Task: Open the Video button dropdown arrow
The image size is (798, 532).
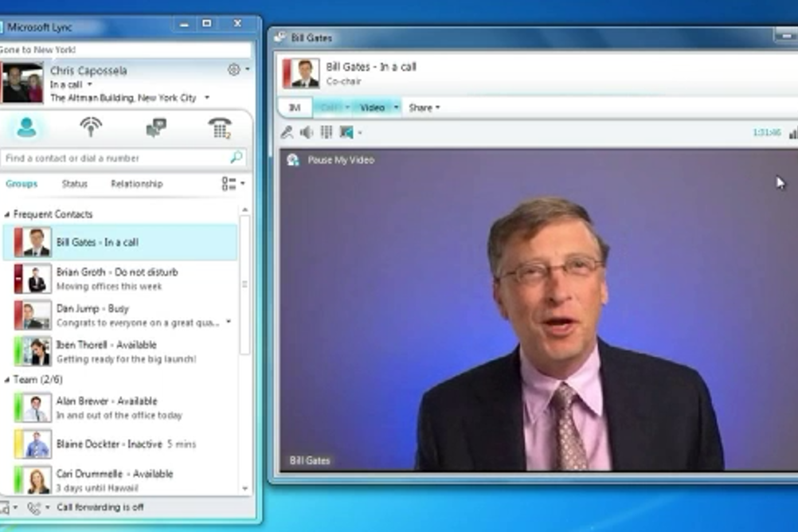Action: [396, 108]
